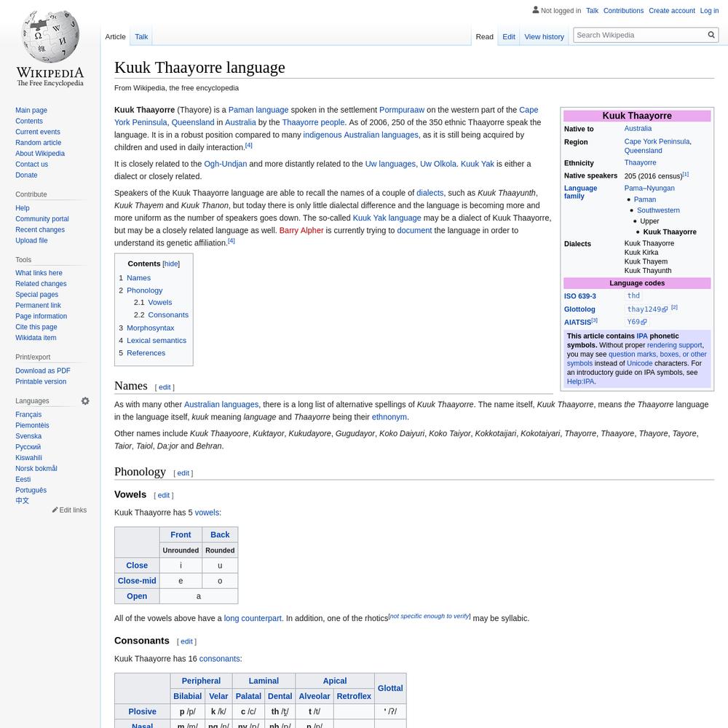The image size is (728, 728).
Task: Click the Edit links pencil icon
Action: (55, 510)
